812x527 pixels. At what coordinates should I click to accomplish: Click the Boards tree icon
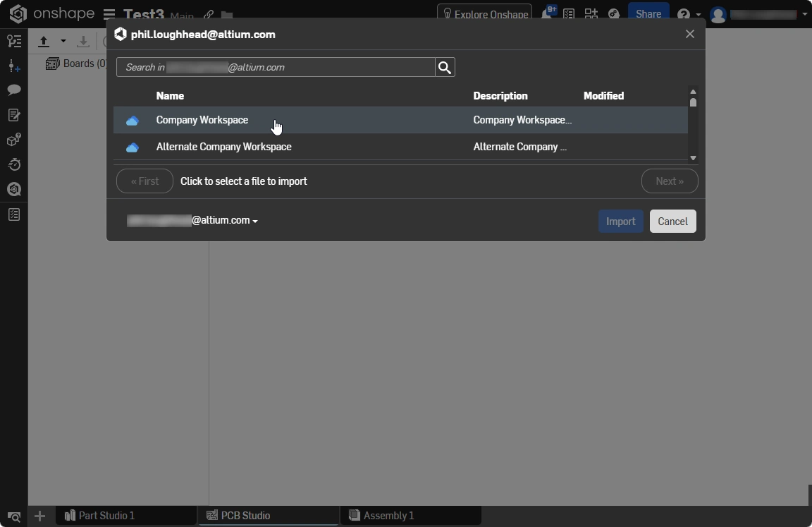52,63
